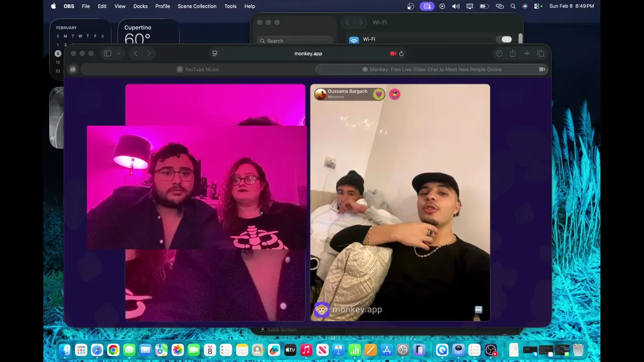Open the File menu

click(86, 6)
